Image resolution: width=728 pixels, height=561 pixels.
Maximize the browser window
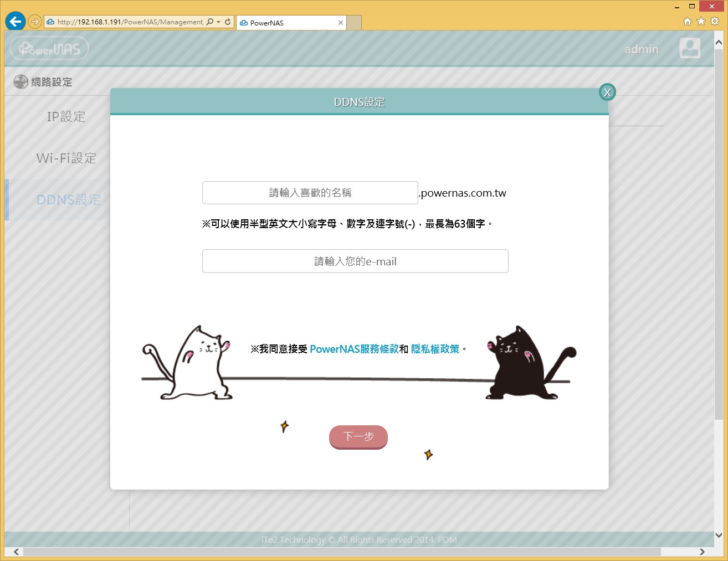tap(692, 7)
